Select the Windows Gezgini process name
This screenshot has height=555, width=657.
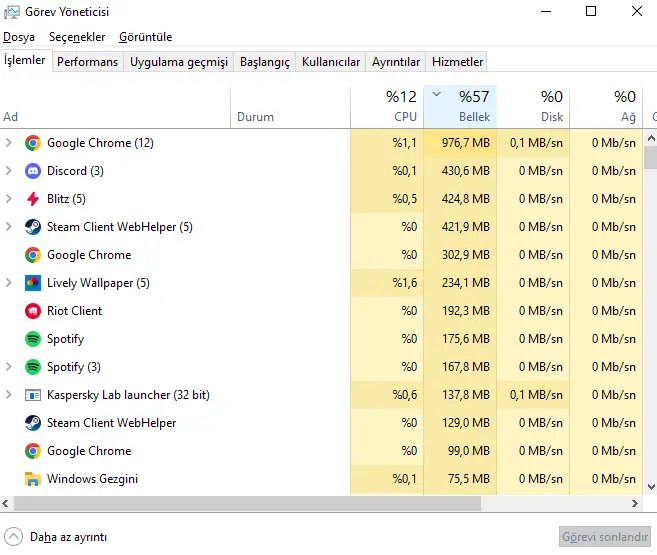pyautogui.click(x=92, y=479)
